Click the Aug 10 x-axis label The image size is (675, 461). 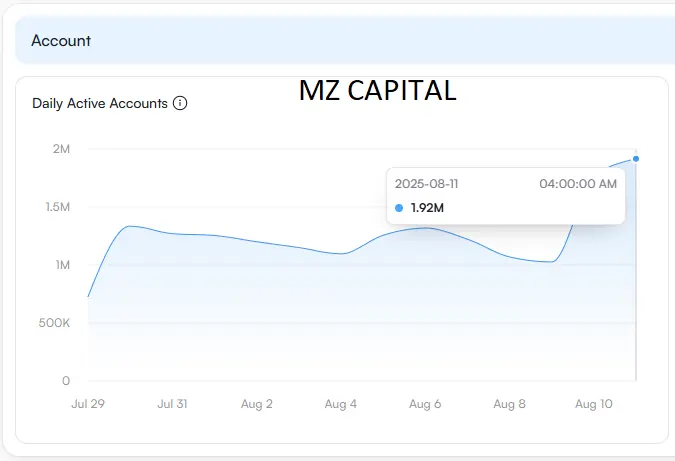(x=594, y=404)
